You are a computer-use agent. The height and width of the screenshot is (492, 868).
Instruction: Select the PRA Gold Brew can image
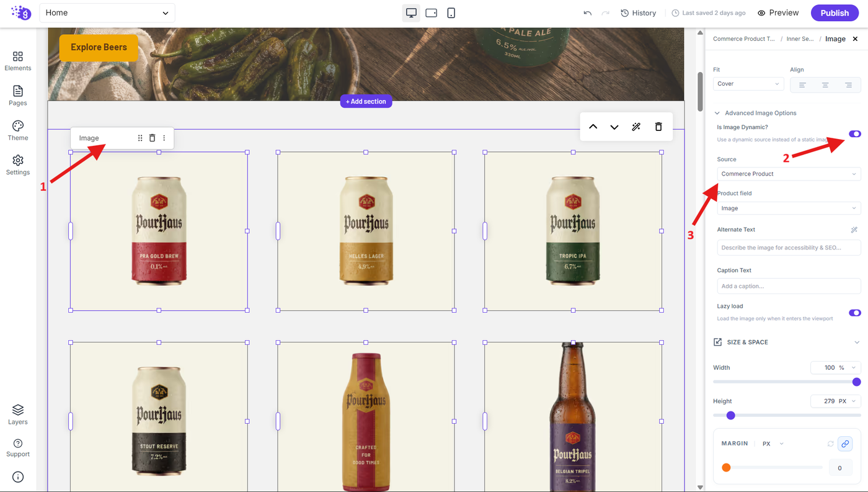(159, 231)
